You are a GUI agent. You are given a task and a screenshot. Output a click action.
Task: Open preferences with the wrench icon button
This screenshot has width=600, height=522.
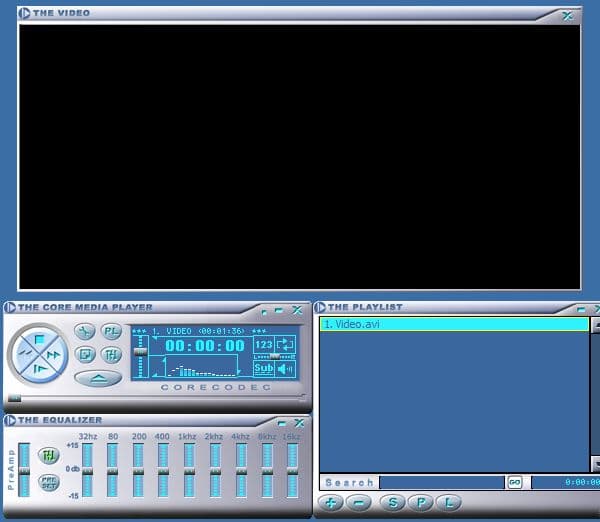[85, 331]
